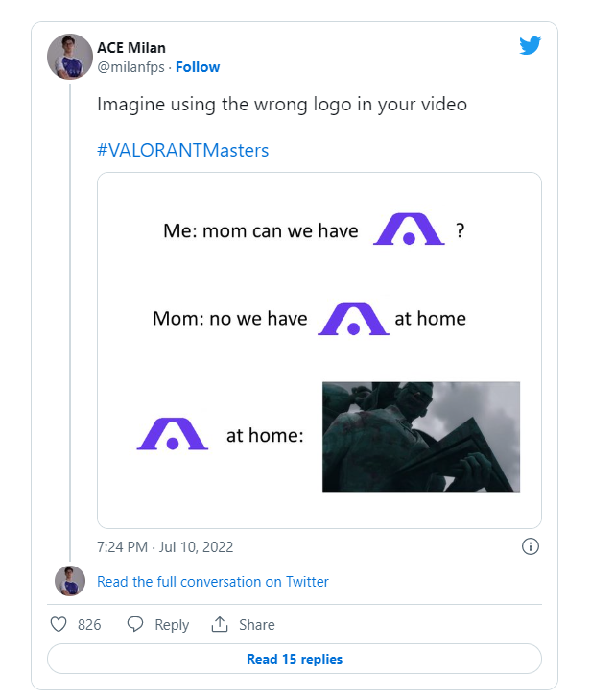Screen dimensions: 591x700
Task: Click the reply speech bubble icon
Action: tap(135, 624)
